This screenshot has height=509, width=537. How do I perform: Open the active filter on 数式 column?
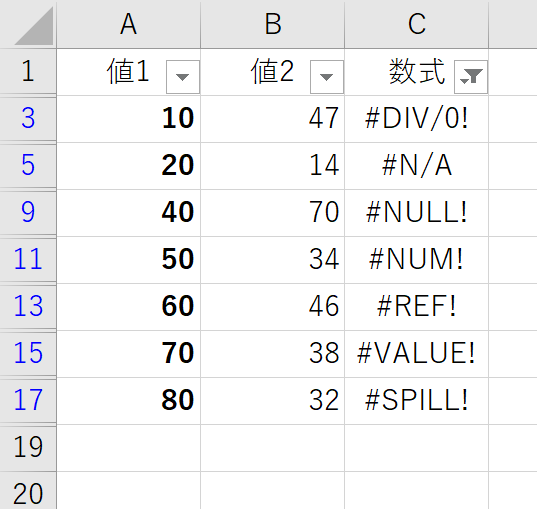(x=471, y=77)
